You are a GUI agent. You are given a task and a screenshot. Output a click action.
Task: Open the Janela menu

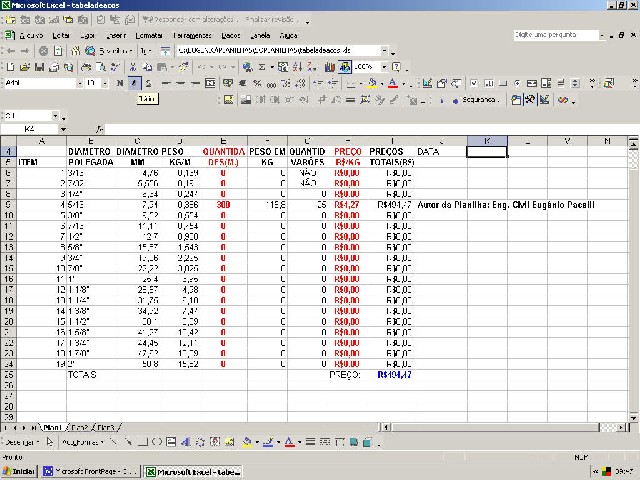click(260, 36)
